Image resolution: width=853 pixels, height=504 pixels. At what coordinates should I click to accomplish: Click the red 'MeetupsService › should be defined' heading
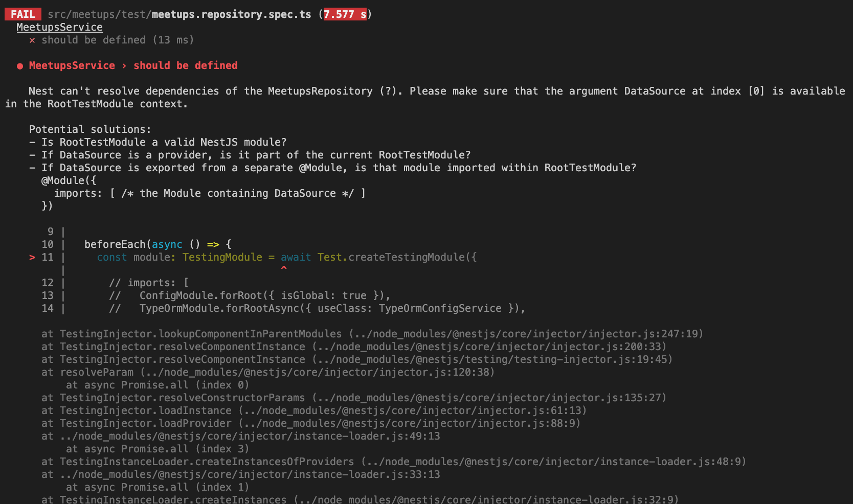[x=133, y=65]
